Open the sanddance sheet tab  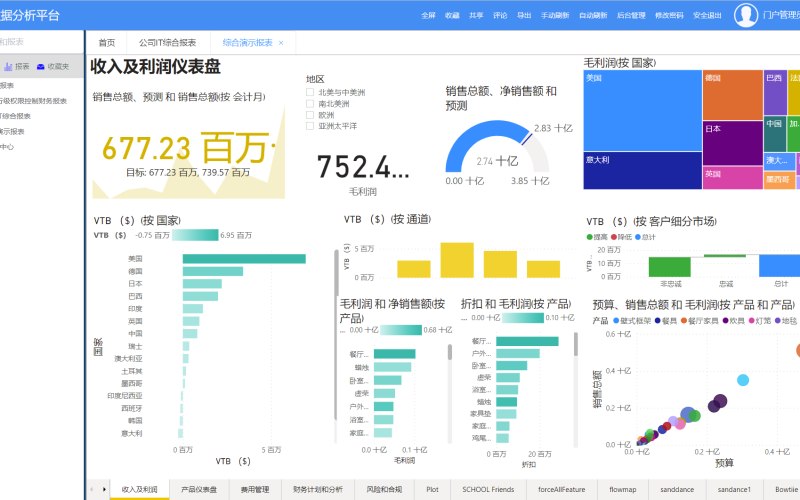(677, 489)
